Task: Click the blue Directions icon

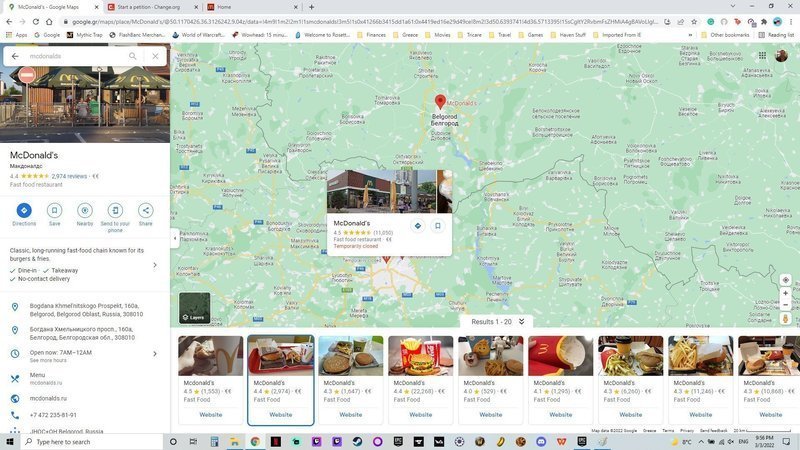Action: pyautogui.click(x=24, y=210)
